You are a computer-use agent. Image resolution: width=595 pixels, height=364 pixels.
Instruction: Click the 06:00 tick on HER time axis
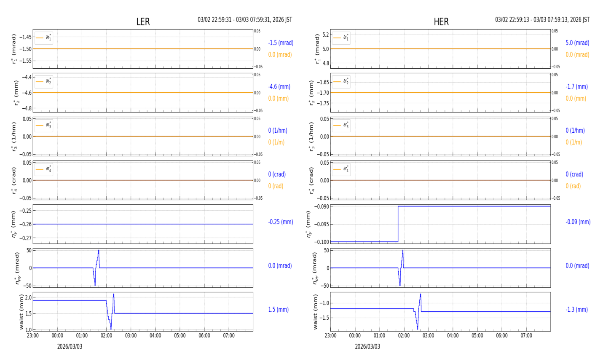(x=501, y=336)
